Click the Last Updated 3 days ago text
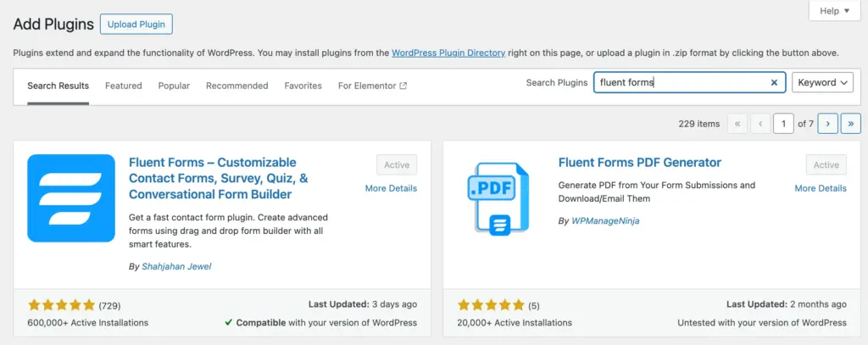The width and height of the screenshot is (868, 345). (x=363, y=304)
